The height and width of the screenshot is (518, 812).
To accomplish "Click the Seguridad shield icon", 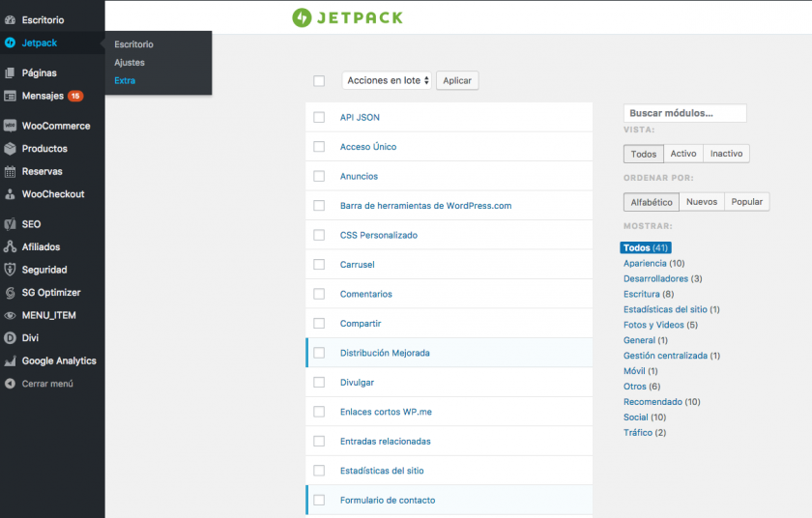I will (10, 270).
